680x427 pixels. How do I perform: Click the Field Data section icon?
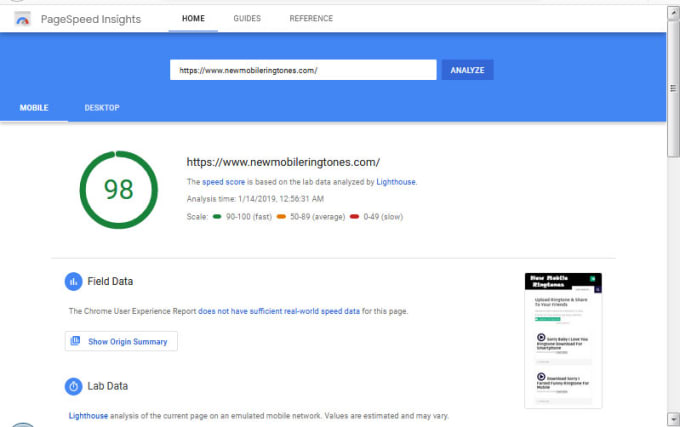73,282
